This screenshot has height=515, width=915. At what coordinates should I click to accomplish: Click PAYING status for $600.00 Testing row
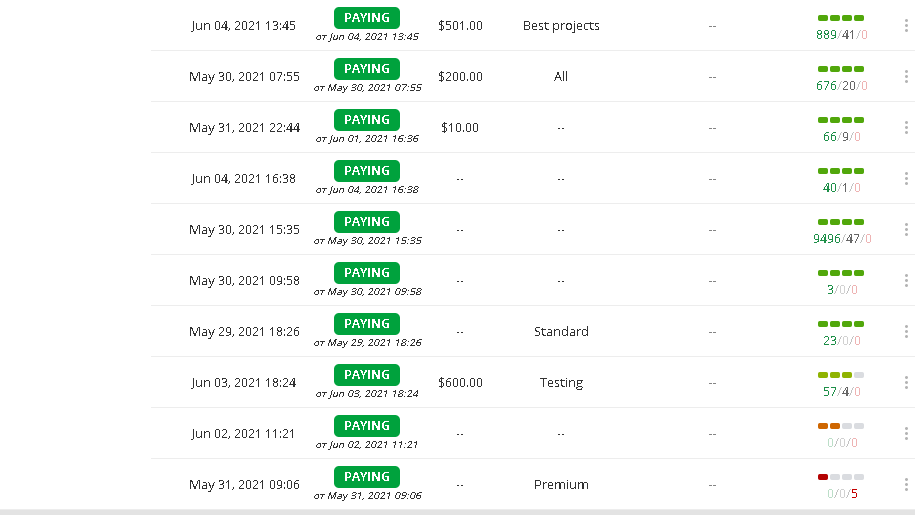367,375
